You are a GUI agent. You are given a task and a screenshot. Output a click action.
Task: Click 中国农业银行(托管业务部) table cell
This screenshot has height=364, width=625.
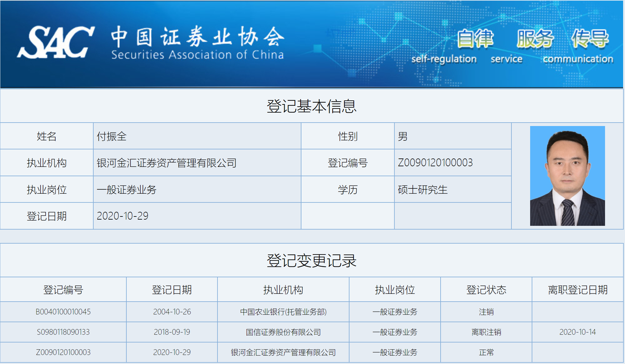click(x=283, y=312)
